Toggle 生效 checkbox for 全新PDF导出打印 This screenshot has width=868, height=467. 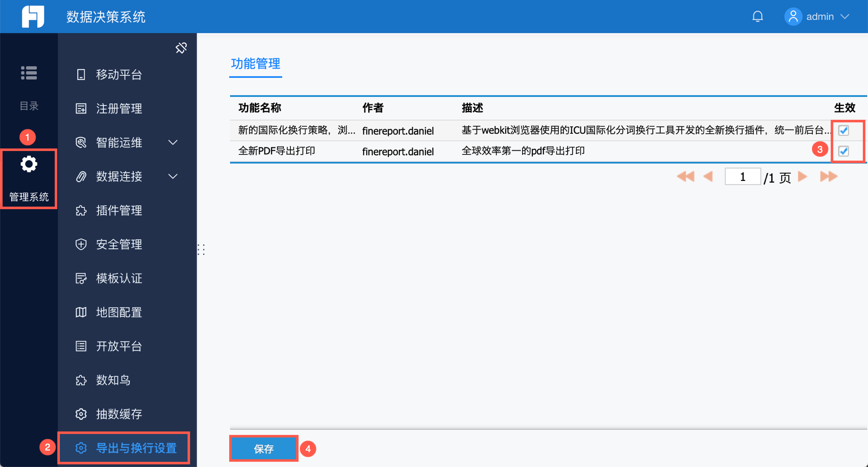pyautogui.click(x=843, y=151)
